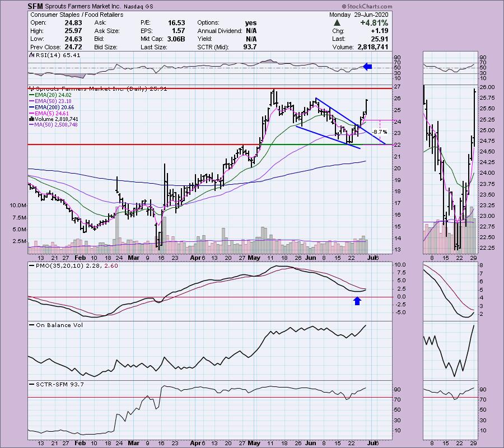The height and width of the screenshot is (448, 504).
Task: Click the Monday 29-Jun-2020 date
Action: click(359, 15)
